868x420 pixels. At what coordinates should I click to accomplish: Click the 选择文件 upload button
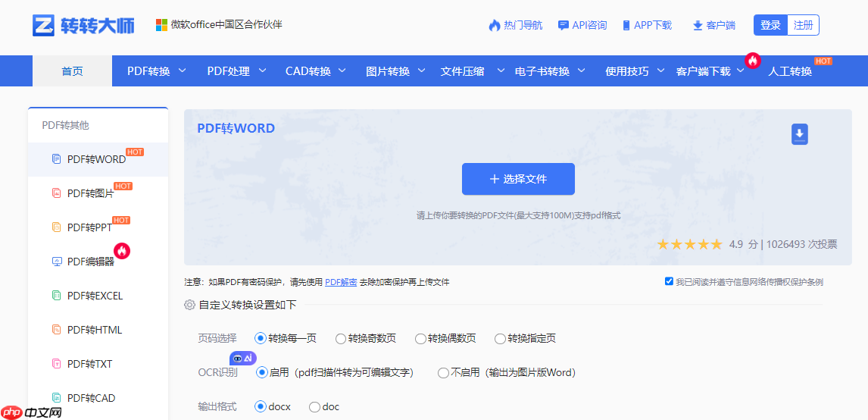518,179
